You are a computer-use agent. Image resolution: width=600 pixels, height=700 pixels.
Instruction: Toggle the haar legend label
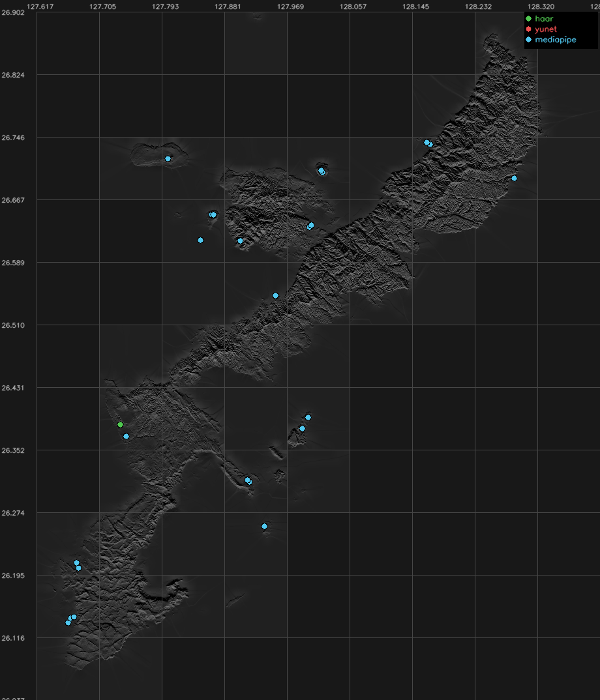[544, 19]
